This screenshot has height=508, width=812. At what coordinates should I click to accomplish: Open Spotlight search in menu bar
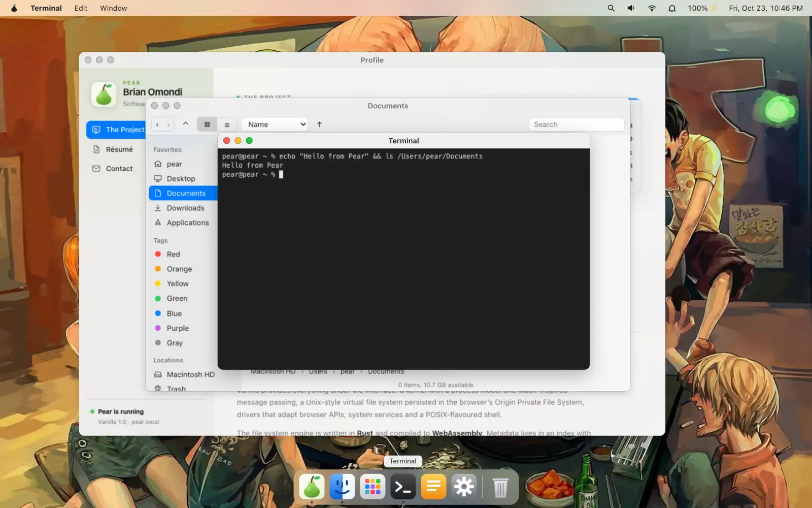[611, 8]
